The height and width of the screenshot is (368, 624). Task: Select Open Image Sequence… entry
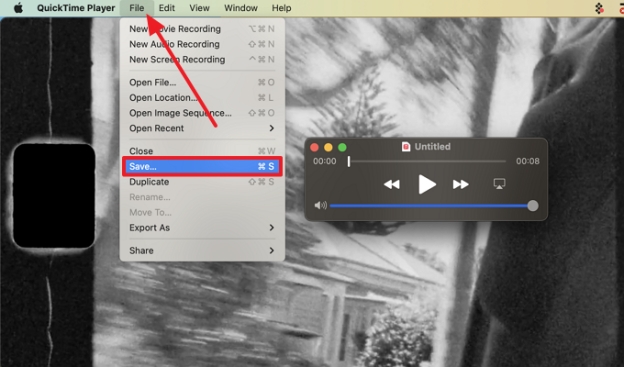[x=202, y=113]
